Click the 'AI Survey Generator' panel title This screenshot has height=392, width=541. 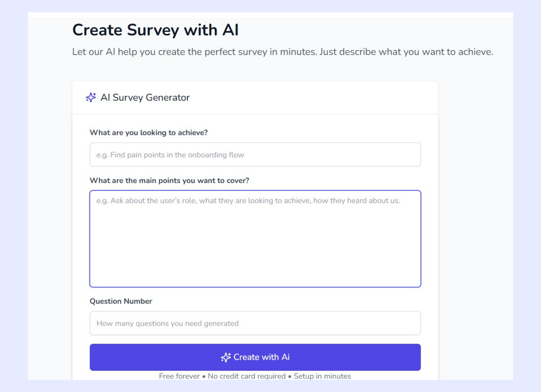coord(145,98)
